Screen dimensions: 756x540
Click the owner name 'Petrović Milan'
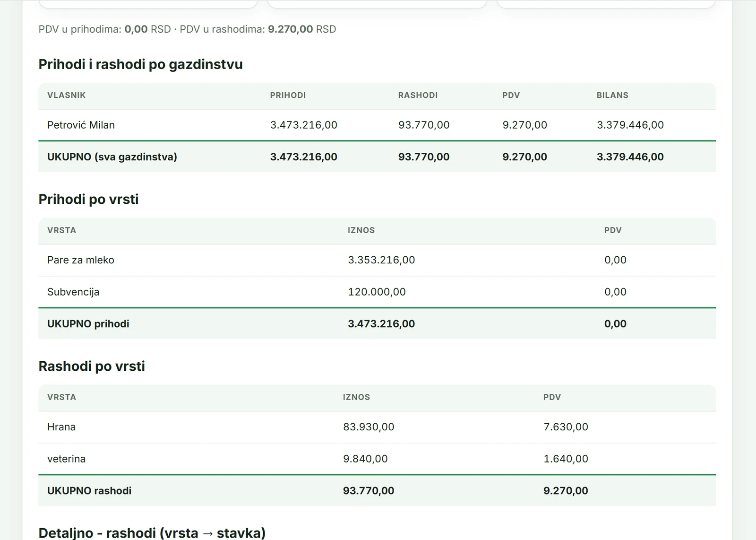(x=81, y=125)
